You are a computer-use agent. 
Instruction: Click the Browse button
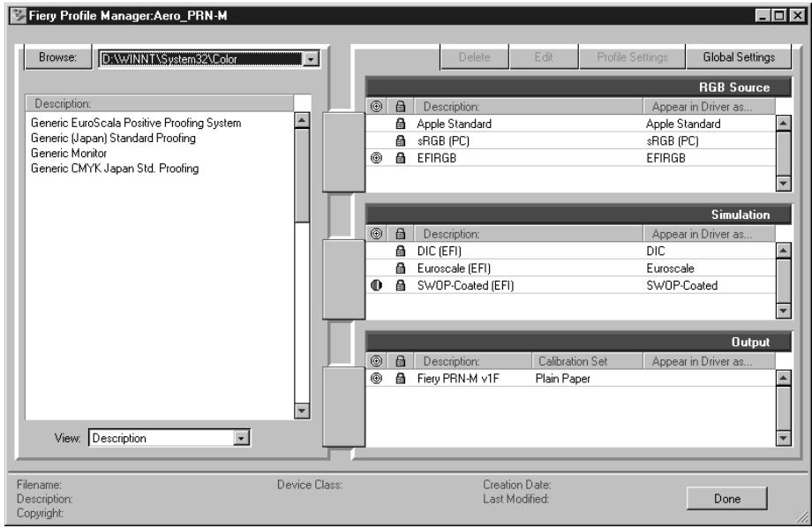pos(58,57)
